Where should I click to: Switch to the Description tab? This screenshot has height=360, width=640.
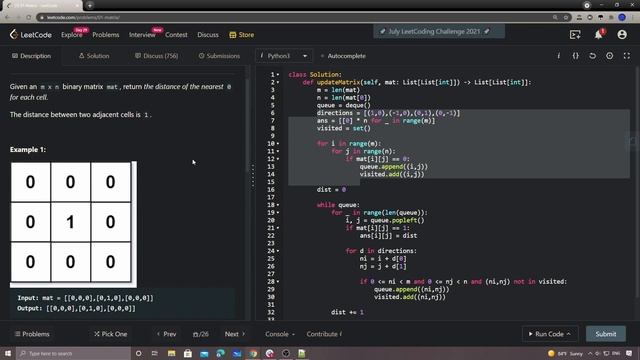click(x=31, y=56)
